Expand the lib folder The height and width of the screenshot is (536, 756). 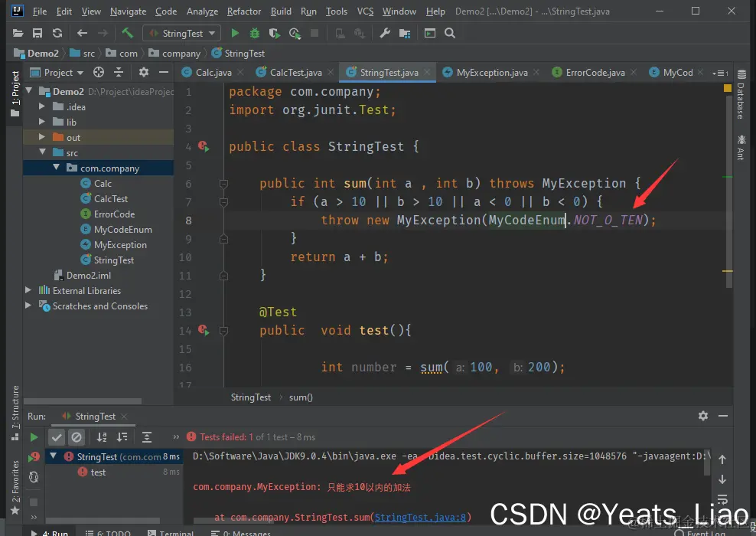tap(42, 122)
